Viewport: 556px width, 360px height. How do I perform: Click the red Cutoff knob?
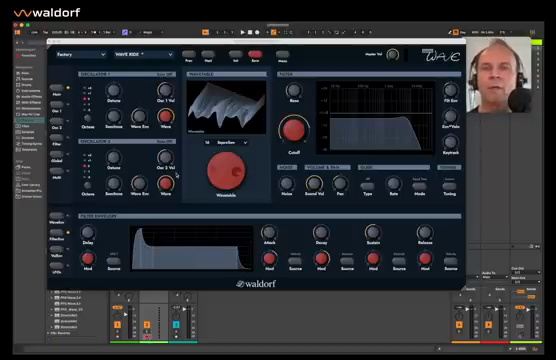coord(294,130)
